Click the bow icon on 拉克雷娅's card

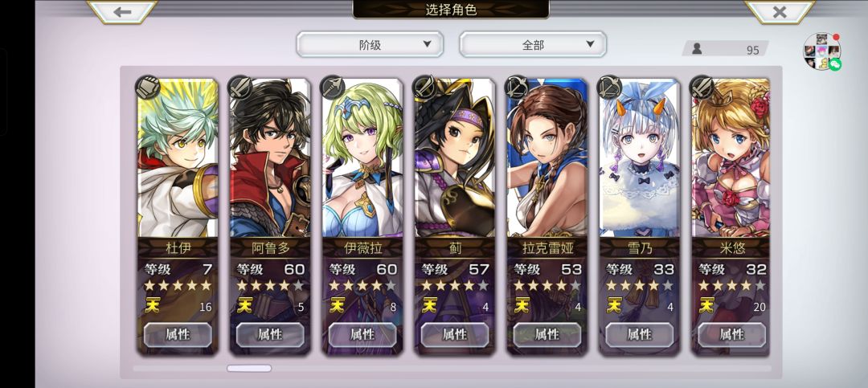(517, 88)
